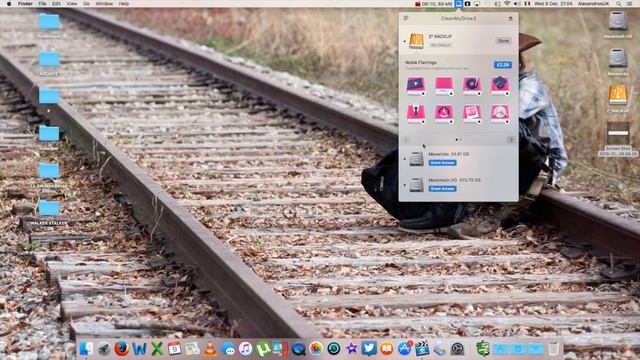Select the Screen Shot file on desktop

point(618,133)
